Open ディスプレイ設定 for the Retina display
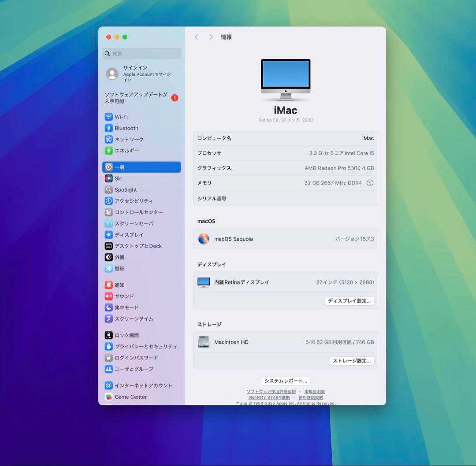This screenshot has height=466, width=476. click(349, 301)
